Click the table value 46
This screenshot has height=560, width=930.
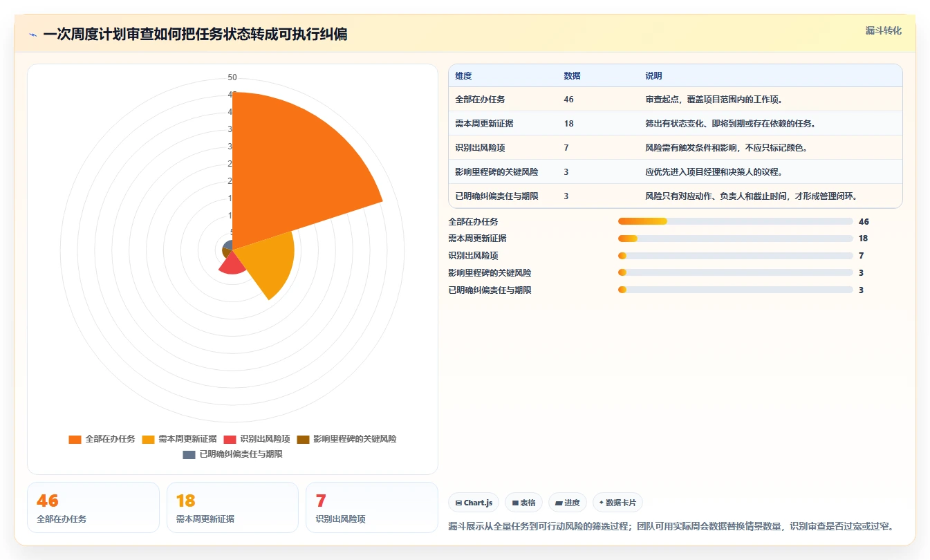coord(568,100)
